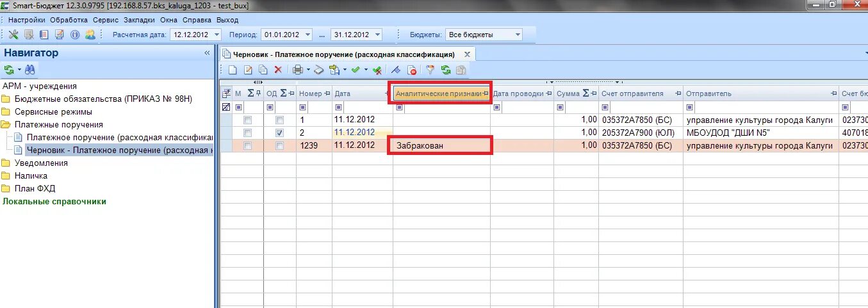Open Локальные справочники section
Viewport: 868px width, 308px height.
(x=54, y=201)
